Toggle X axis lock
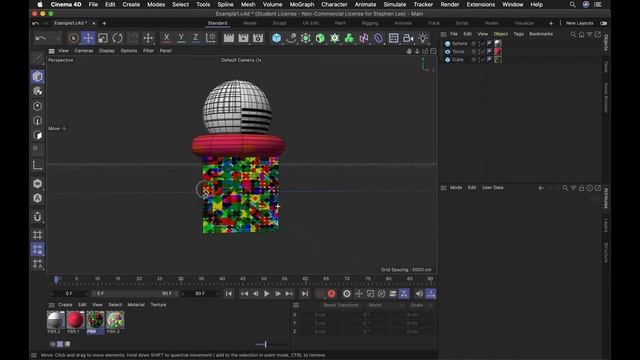Viewport: 640px width, 360px height. [x=166, y=38]
